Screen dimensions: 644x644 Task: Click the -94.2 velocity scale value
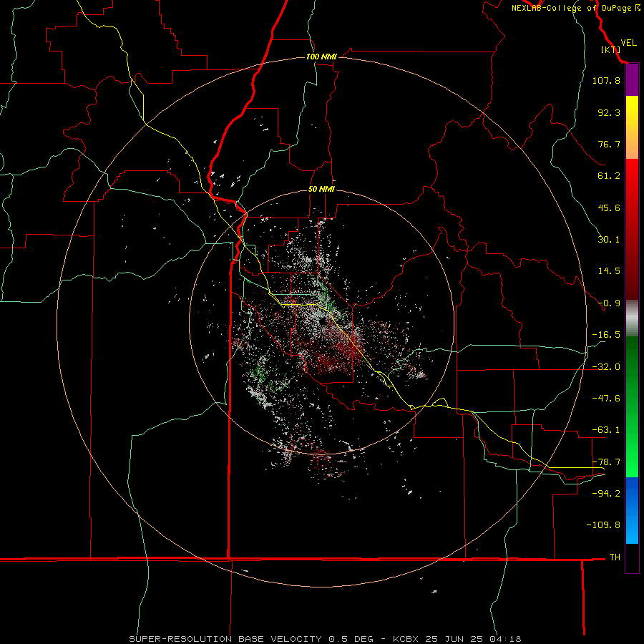(606, 493)
